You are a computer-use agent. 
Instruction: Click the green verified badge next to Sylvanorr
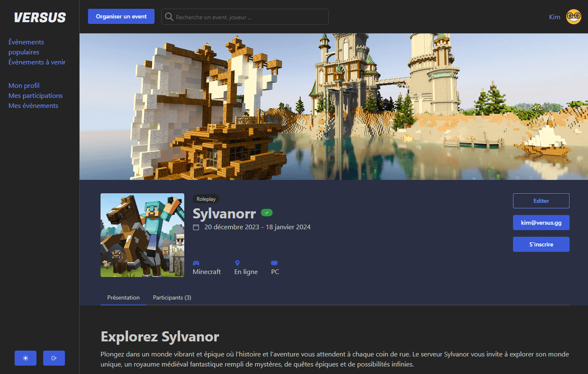(x=267, y=212)
